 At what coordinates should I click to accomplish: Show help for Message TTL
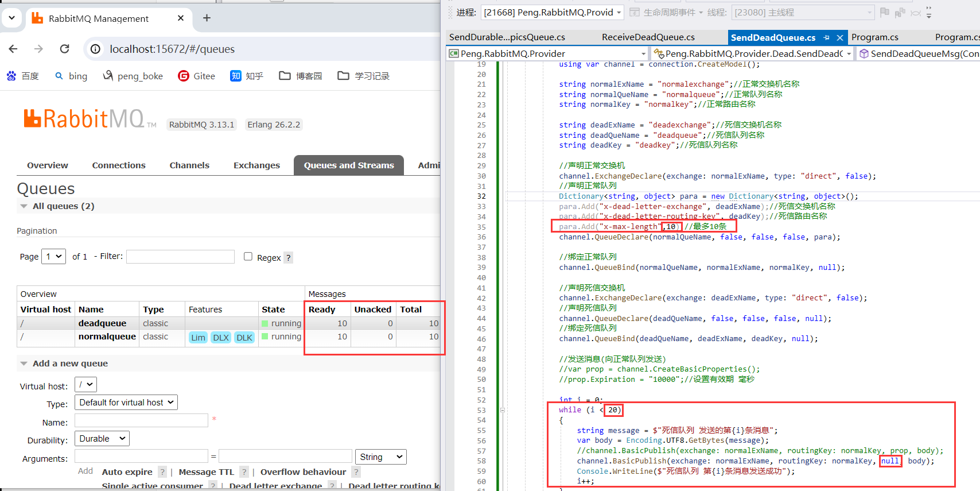[x=244, y=472]
